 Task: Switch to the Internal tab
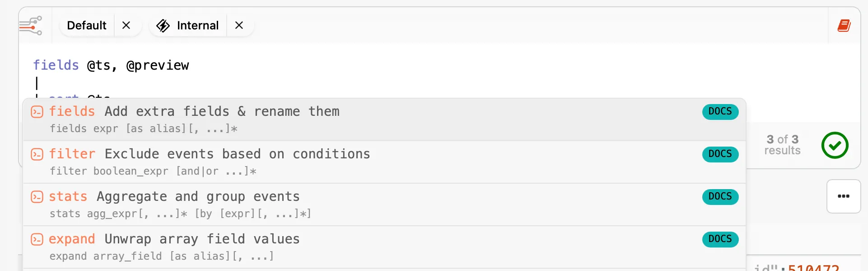[x=197, y=25]
